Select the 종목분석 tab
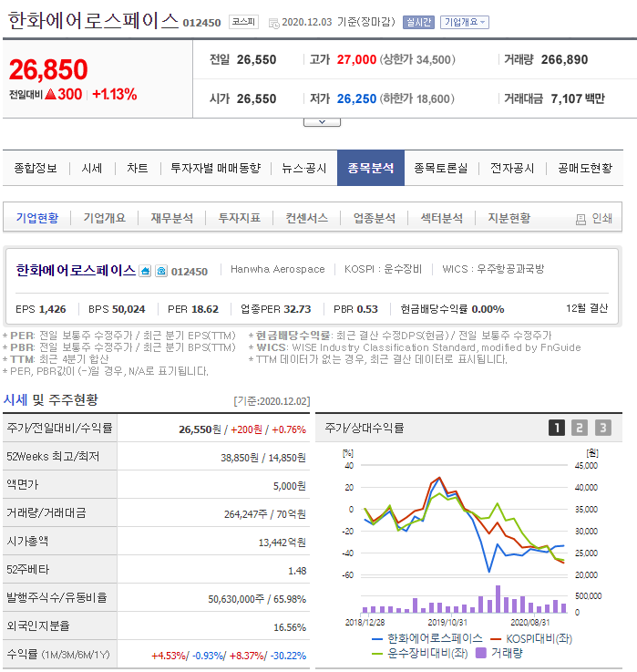Screen dimensions: 637x672 click(371, 168)
